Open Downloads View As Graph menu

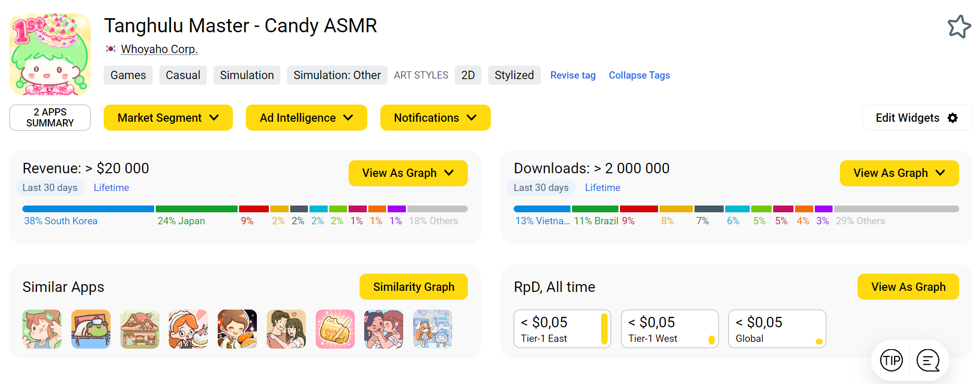[899, 173]
